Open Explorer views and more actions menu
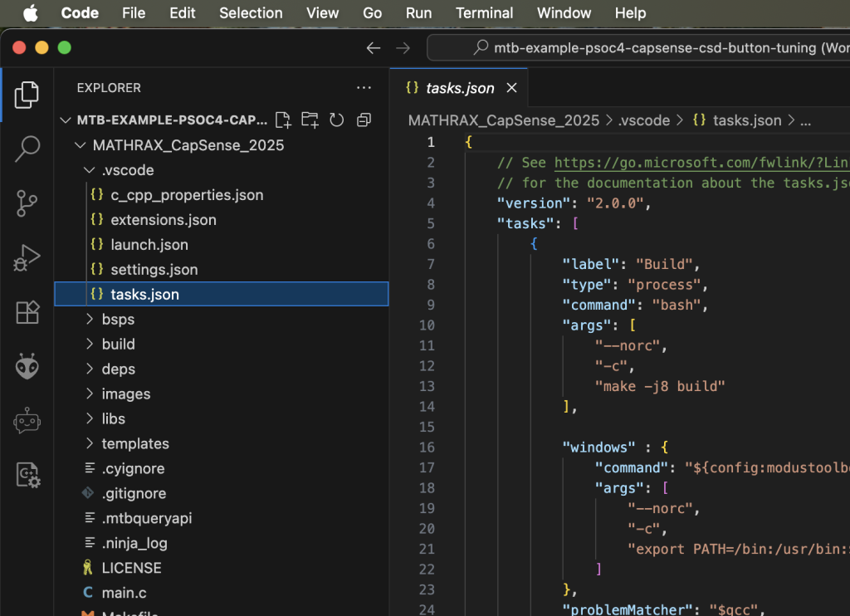The height and width of the screenshot is (616, 850). coord(364,88)
